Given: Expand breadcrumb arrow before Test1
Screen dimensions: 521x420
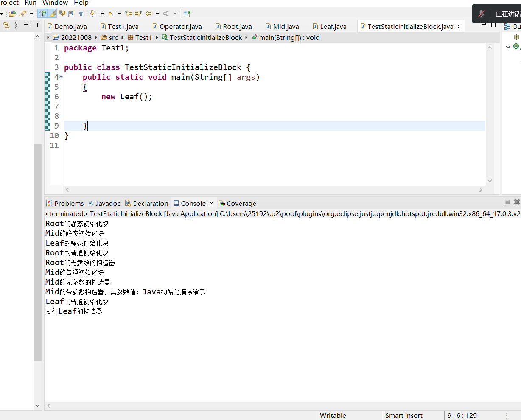Looking at the screenshot, I should pyautogui.click(x=123, y=37).
